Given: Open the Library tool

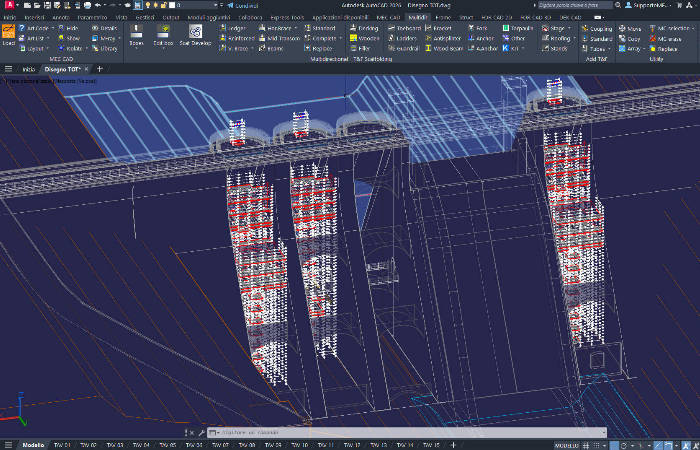Looking at the screenshot, I should point(104,49).
